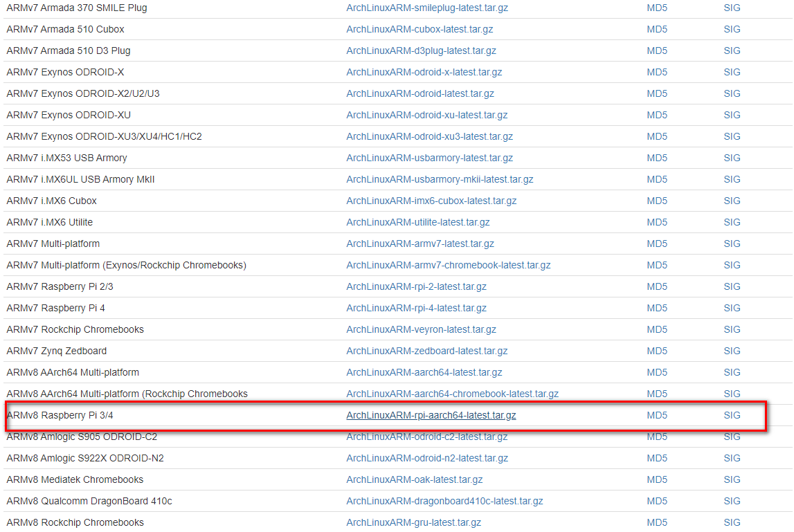The height and width of the screenshot is (532, 794).
Task: Open SIG link for Raspberry Pi 3/4
Action: 732,415
